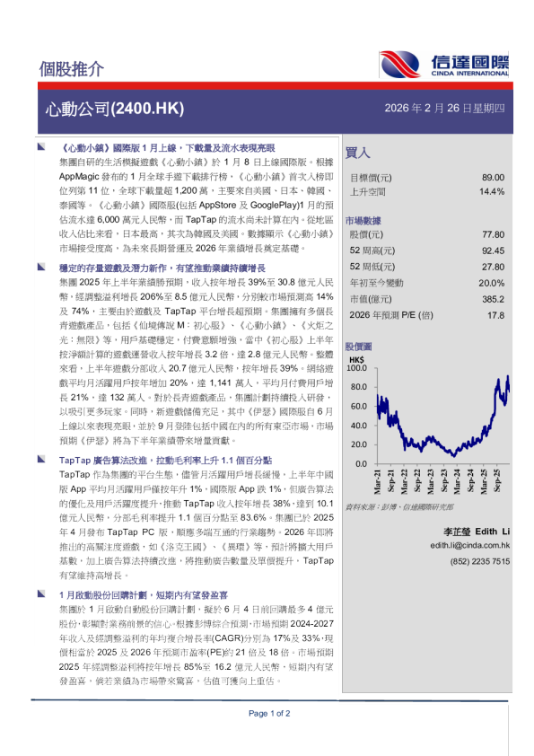Click the bullet marker beside 《心動小鎮》國際版 heading
The image size is (534, 756).
[x=41, y=147]
